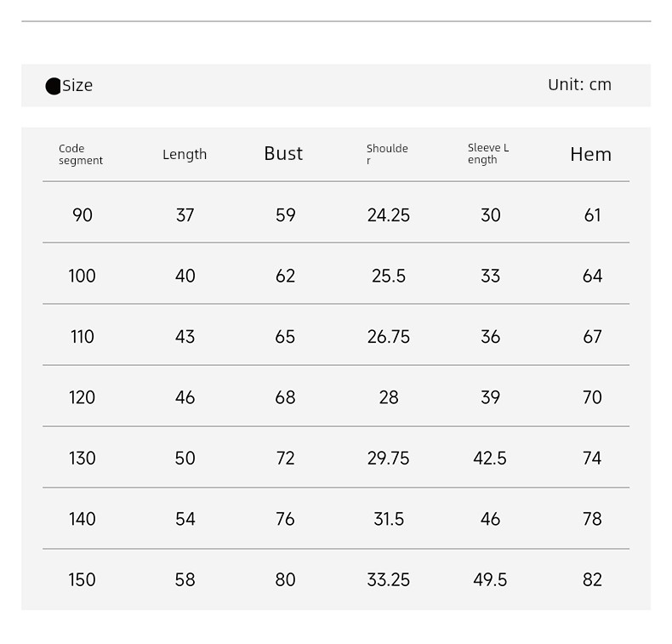Image resolution: width=672 pixels, height=644 pixels.
Task: Select the Bust column header
Action: click(283, 153)
